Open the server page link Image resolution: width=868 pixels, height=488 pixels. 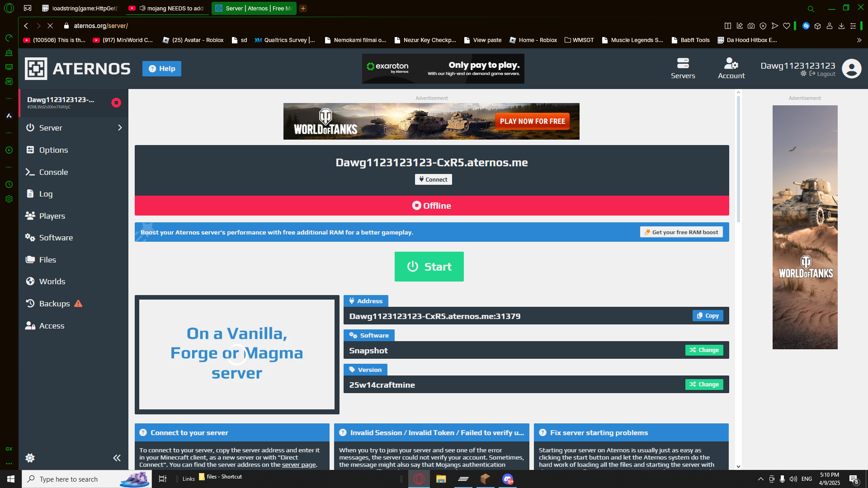tap(299, 465)
